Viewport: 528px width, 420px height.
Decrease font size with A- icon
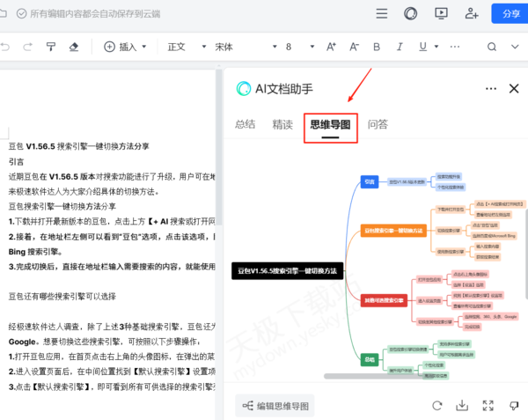(354, 47)
